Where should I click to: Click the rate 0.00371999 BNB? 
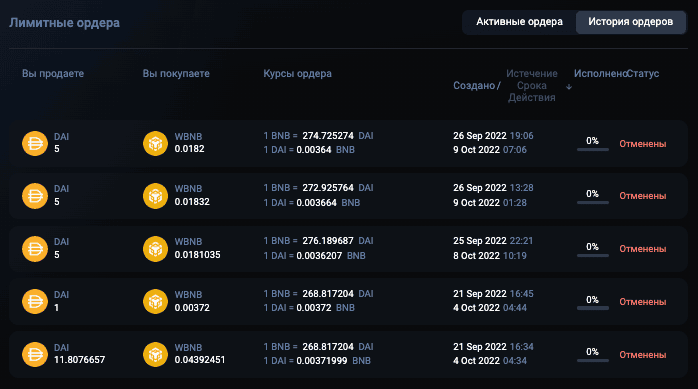[x=333, y=361]
